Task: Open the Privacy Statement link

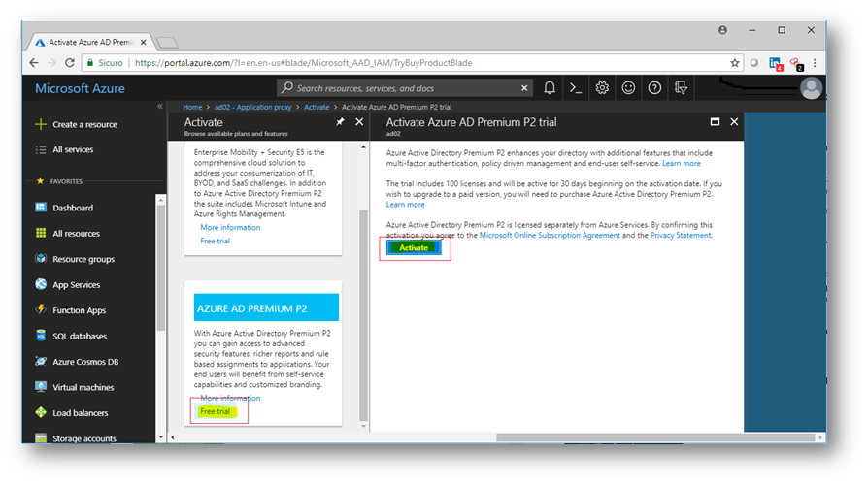Action: click(x=681, y=235)
